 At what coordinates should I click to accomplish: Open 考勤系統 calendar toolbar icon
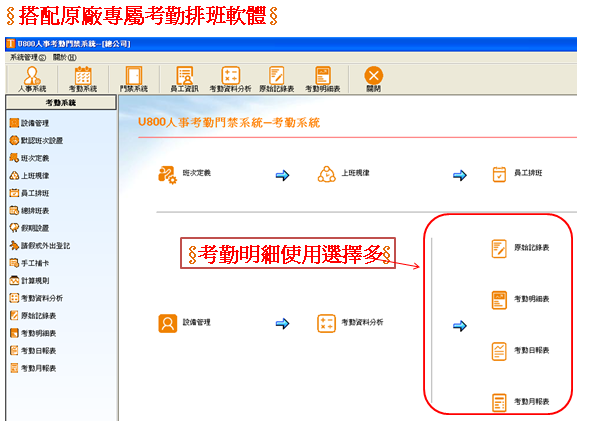83,79
